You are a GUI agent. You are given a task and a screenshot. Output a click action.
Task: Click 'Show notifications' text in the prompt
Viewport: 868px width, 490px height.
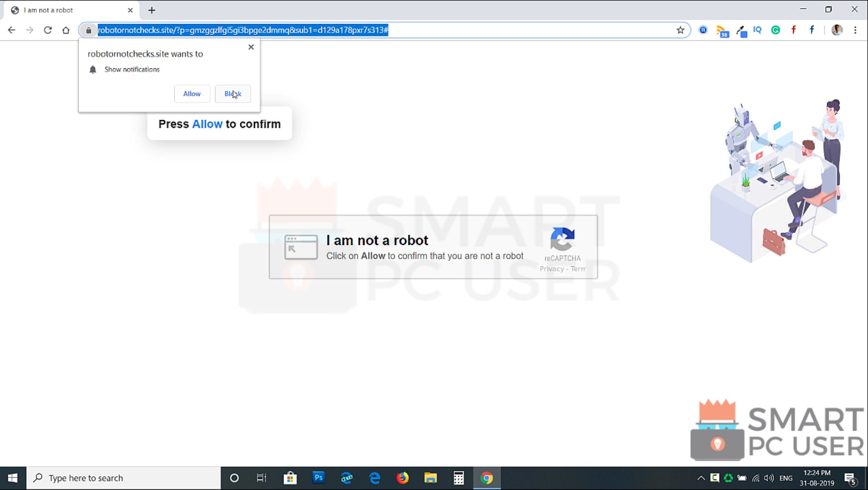click(x=132, y=70)
